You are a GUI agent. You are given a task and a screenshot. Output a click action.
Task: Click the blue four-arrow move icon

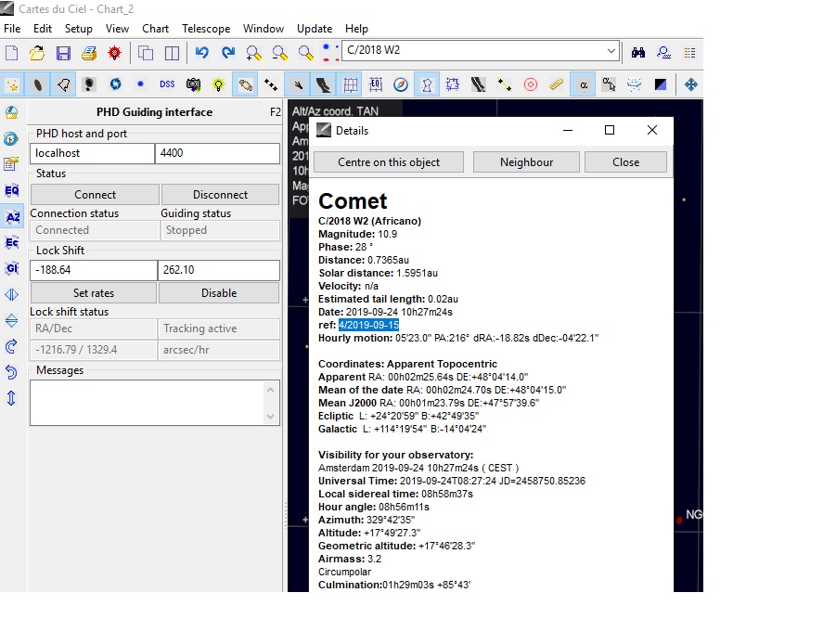(x=690, y=84)
